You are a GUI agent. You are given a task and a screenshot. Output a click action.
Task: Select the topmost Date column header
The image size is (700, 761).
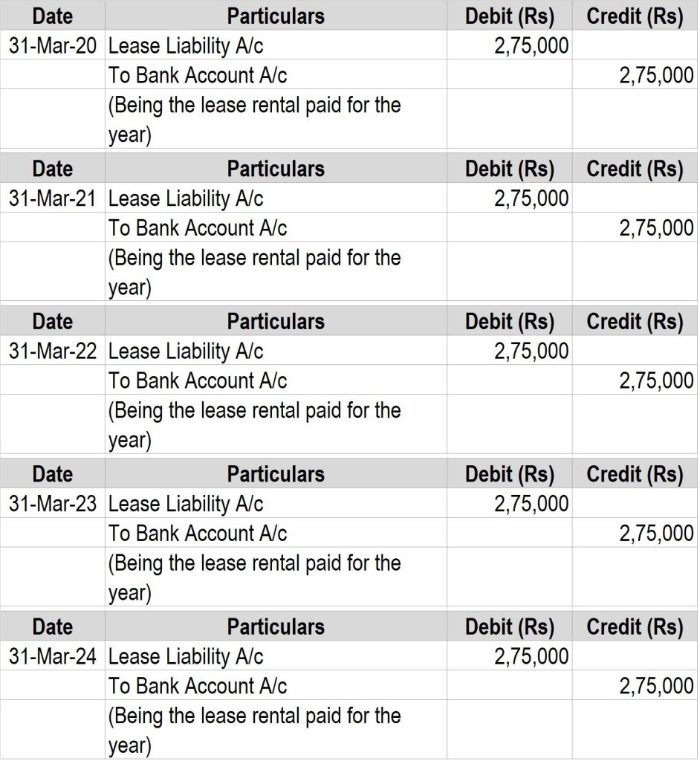tap(53, 16)
